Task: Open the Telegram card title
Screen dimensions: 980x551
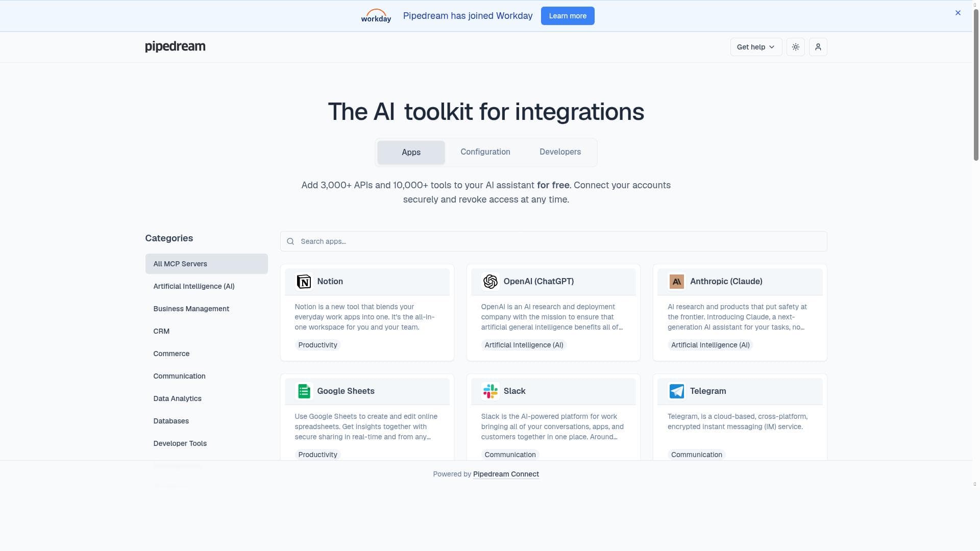Action: pyautogui.click(x=707, y=391)
